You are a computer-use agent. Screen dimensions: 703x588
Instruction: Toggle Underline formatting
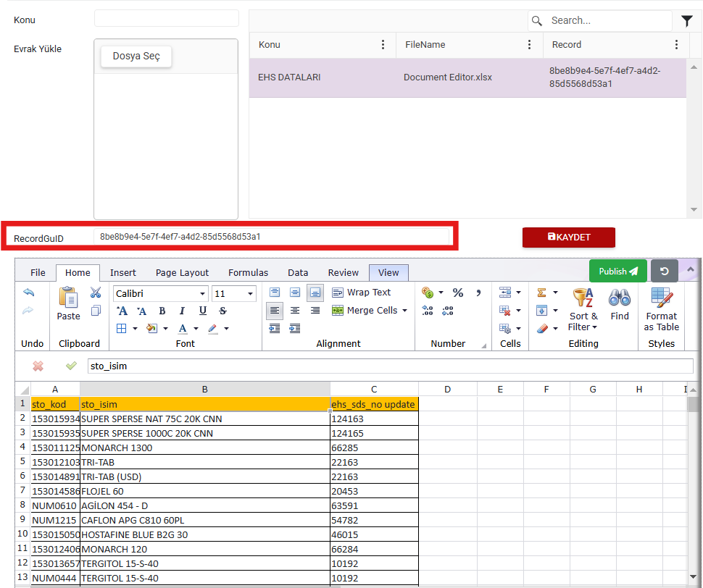(203, 311)
